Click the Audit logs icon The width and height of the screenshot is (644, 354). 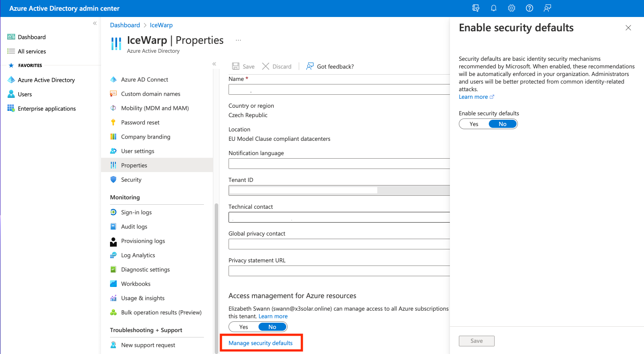tap(113, 227)
